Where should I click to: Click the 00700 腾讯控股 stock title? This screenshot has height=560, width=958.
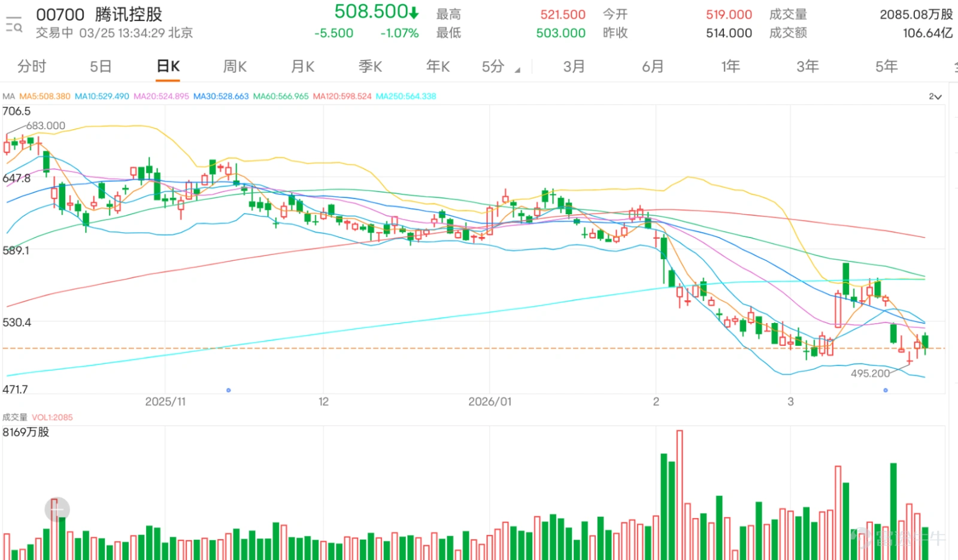coord(99,14)
